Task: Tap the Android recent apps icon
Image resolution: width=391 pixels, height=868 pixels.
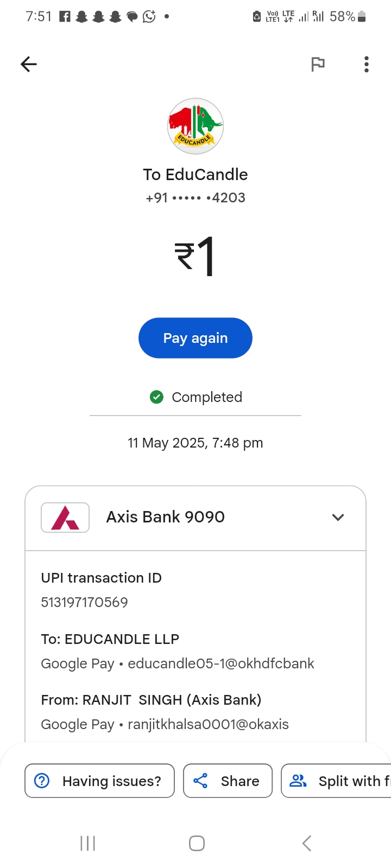Action: 87,843
